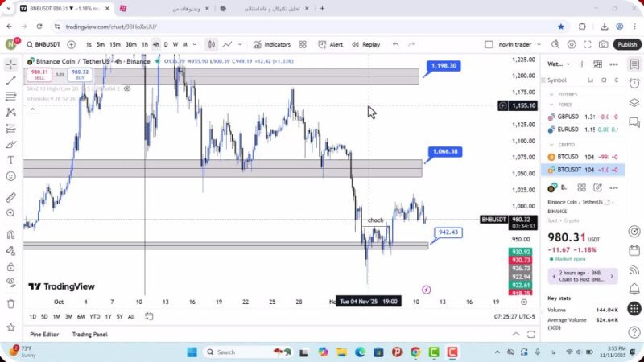Set the date range to 1Y
Screen dimensions: 644x362
click(x=107, y=316)
